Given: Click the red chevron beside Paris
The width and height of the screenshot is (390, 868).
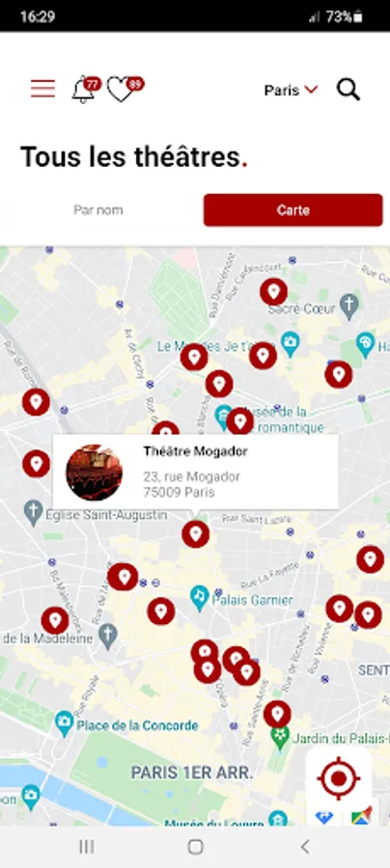Looking at the screenshot, I should pyautogui.click(x=312, y=89).
